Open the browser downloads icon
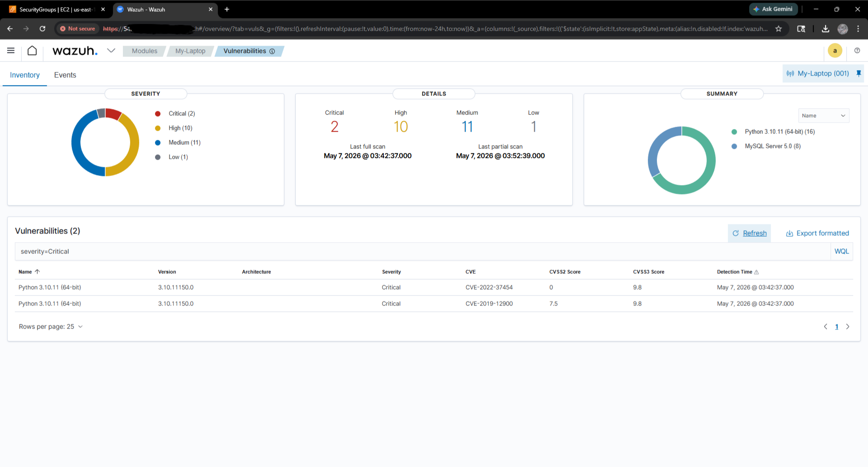 tap(826, 29)
